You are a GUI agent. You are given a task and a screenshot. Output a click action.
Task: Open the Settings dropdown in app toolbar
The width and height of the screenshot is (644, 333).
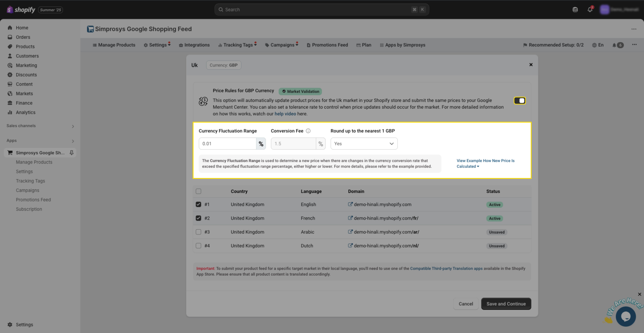(x=157, y=45)
